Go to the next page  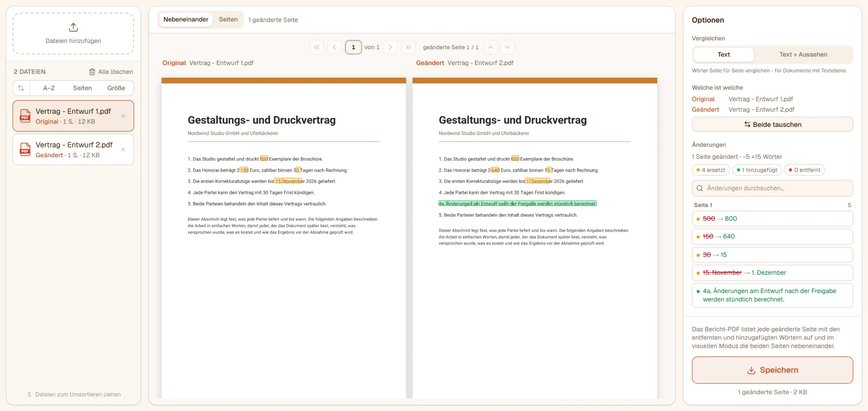(x=391, y=47)
